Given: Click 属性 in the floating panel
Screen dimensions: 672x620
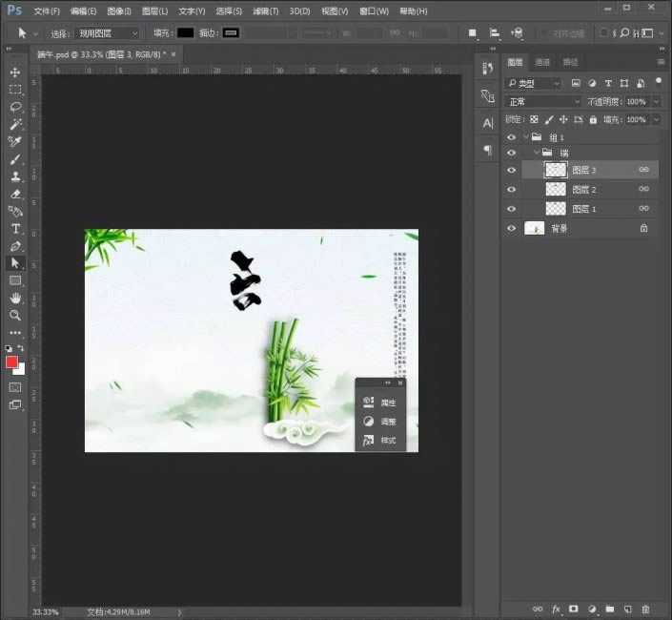Looking at the screenshot, I should pyautogui.click(x=381, y=403).
